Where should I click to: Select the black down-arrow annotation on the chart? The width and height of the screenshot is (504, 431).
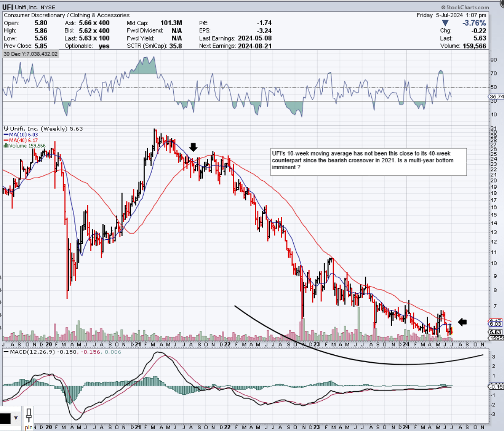[193, 147]
